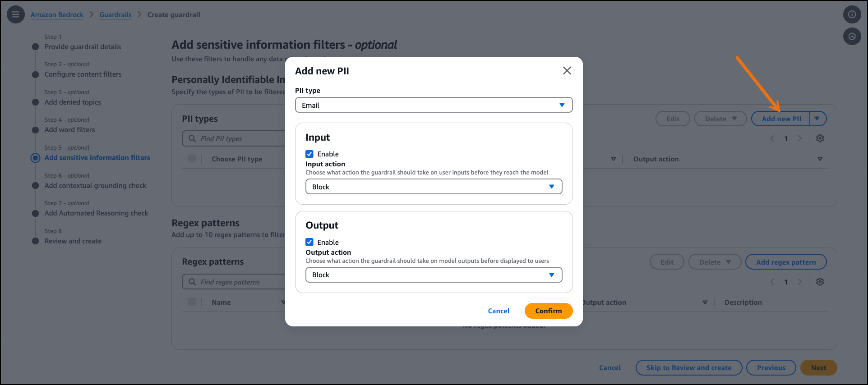Screen dimensions: 868x385
Task: Uncheck Enable under Input section
Action: coord(309,154)
